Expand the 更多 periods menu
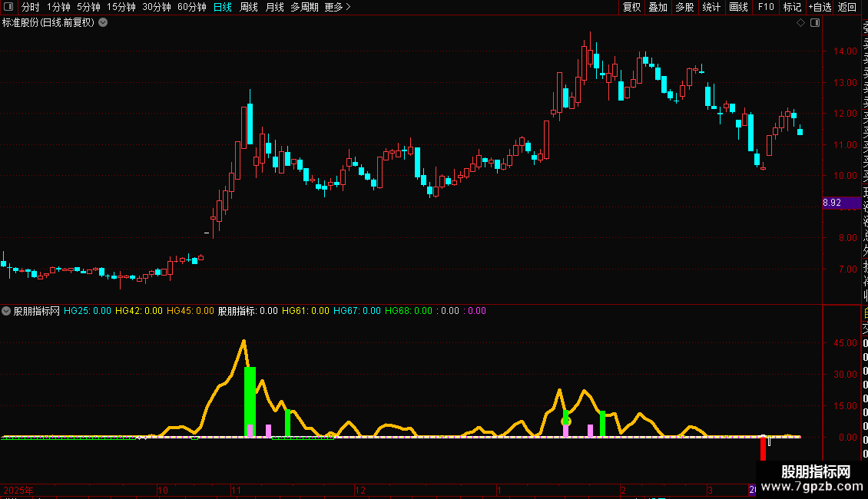The height and width of the screenshot is (499, 868). [337, 7]
